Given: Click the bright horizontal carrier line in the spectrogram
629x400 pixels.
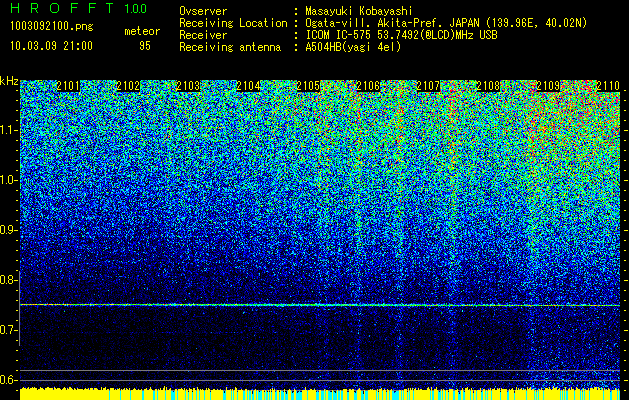Looking at the screenshot, I should [x=320, y=305].
